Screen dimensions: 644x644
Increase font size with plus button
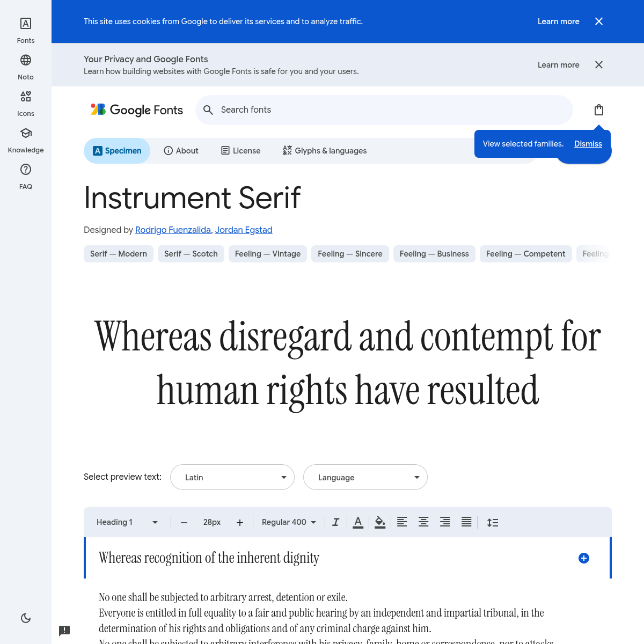click(x=240, y=523)
